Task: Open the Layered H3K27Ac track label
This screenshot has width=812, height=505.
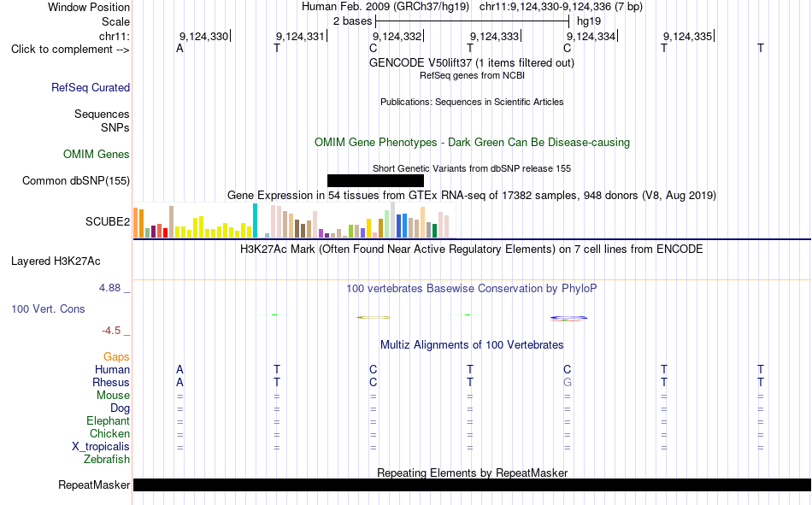Action: click(56, 261)
